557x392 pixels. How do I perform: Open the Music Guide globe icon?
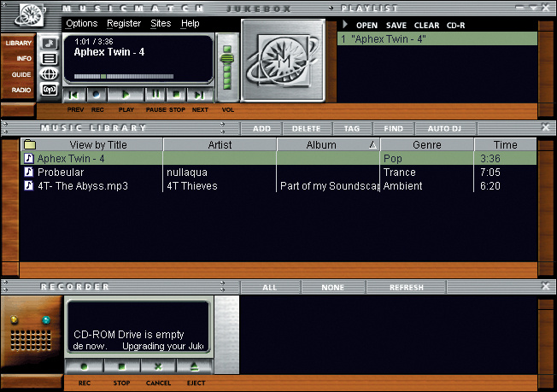[49, 73]
